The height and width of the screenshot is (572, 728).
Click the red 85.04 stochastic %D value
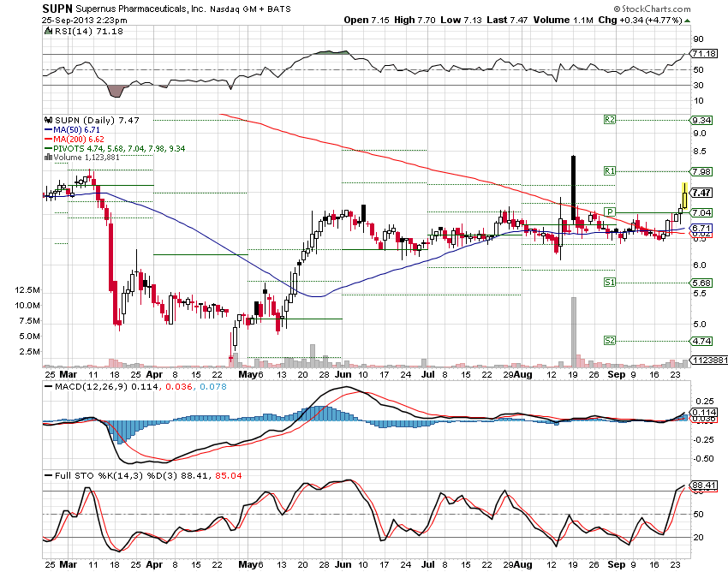click(x=229, y=475)
